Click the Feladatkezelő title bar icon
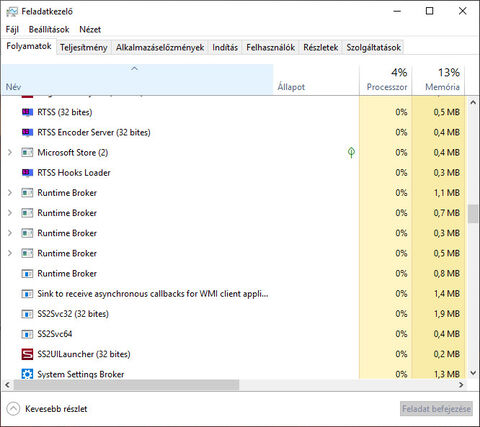The height and width of the screenshot is (427, 480). tap(12, 12)
